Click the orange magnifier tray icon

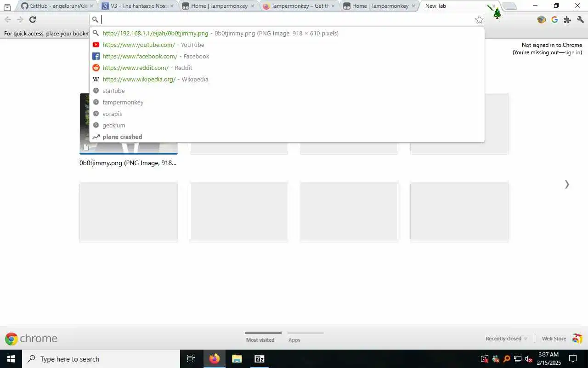tap(507, 359)
